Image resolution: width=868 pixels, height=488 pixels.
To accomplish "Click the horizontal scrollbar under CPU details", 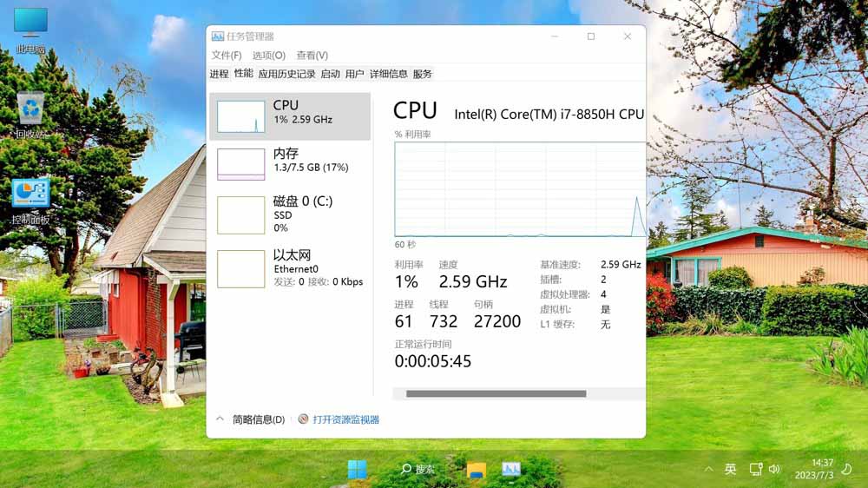I will (x=496, y=394).
